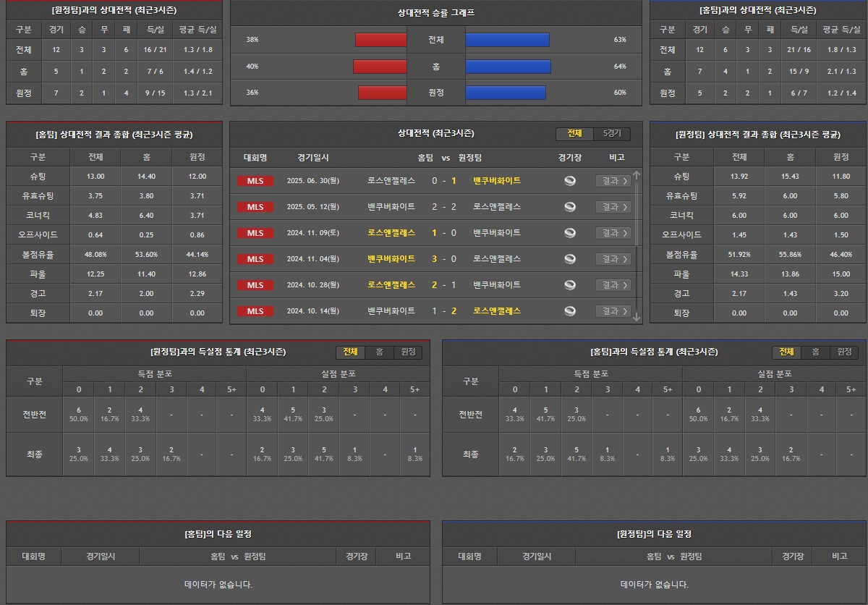The height and width of the screenshot is (605, 868).
Task: Select 원정 filter in home-team goal stats panel
Action: coord(843,352)
